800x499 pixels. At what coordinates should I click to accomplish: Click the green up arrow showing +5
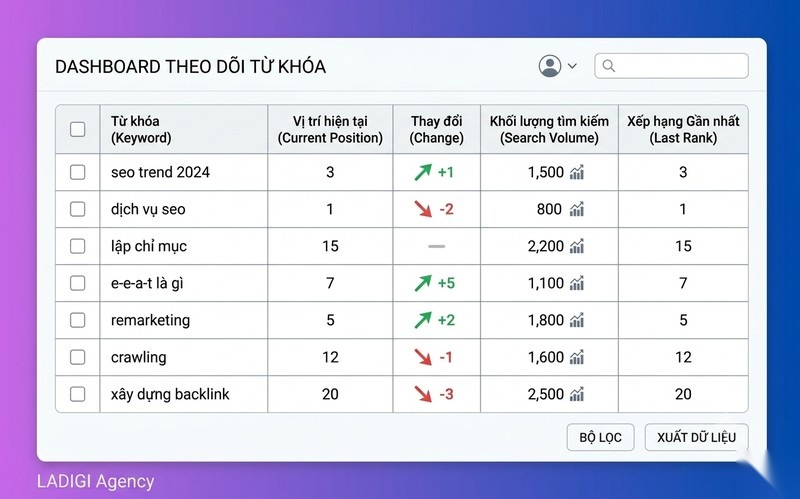[x=423, y=283]
